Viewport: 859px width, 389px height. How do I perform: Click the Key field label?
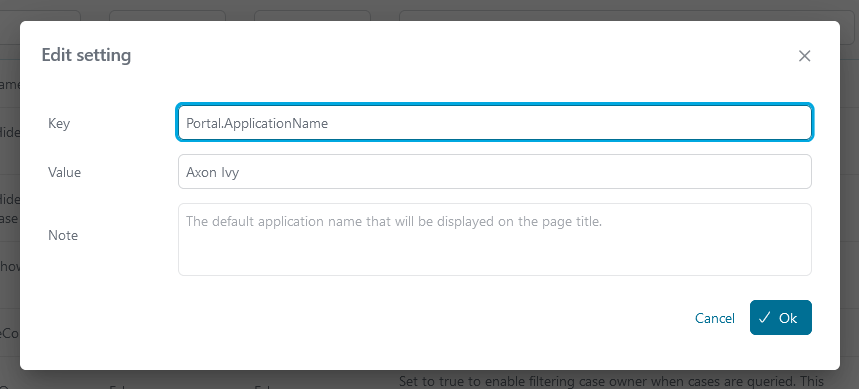point(59,123)
